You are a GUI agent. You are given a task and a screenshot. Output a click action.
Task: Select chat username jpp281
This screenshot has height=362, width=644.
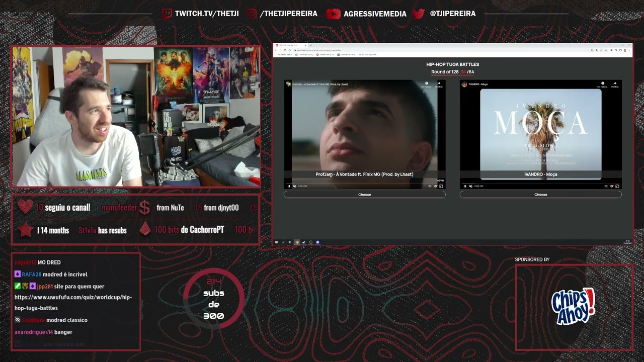pyautogui.click(x=45, y=287)
